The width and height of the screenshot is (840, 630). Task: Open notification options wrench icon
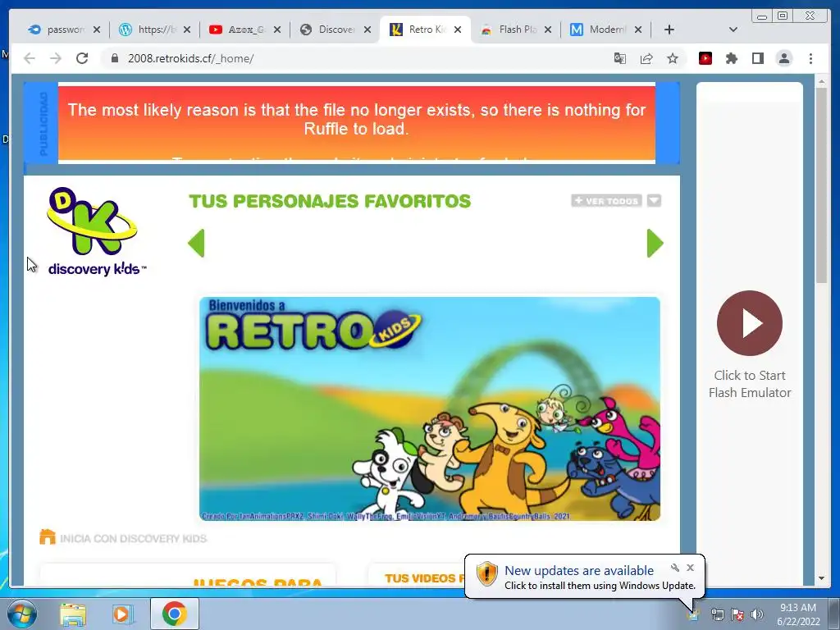tap(675, 568)
